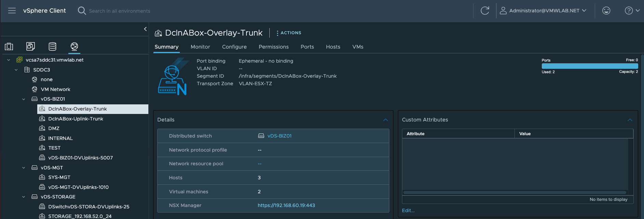644x219 pixels.
Task: Refresh the vSphere Client view
Action: point(485,11)
